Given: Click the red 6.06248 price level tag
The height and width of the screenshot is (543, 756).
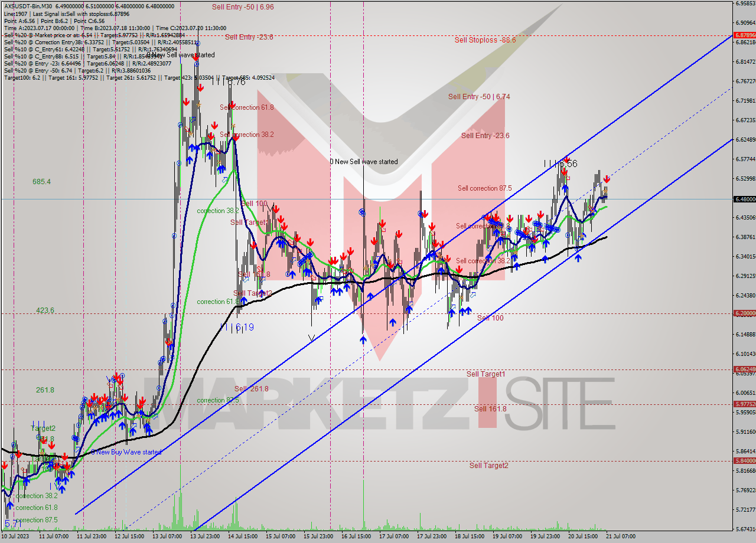Looking at the screenshot, I should (x=744, y=369).
